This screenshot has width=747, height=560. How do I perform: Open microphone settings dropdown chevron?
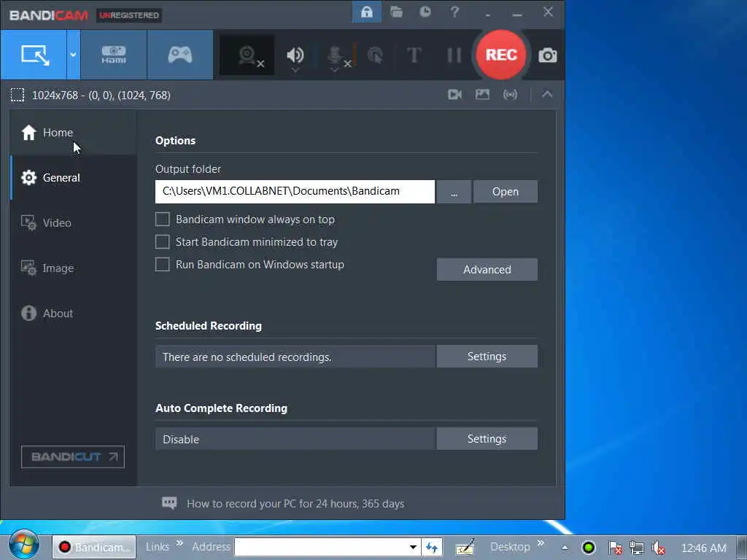tap(334, 71)
